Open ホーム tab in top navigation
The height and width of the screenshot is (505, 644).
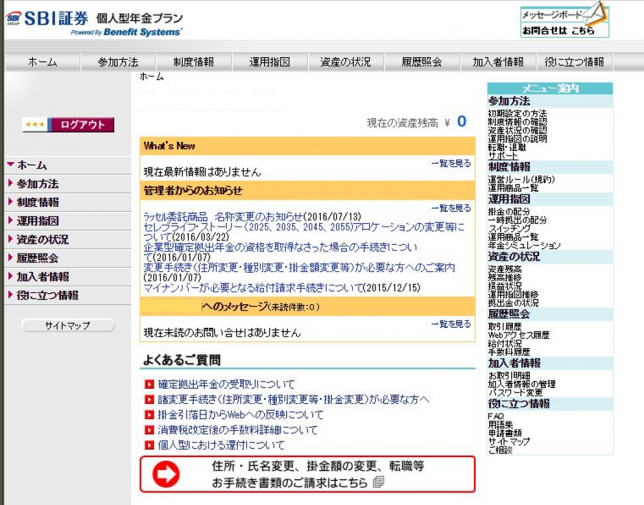[x=43, y=62]
